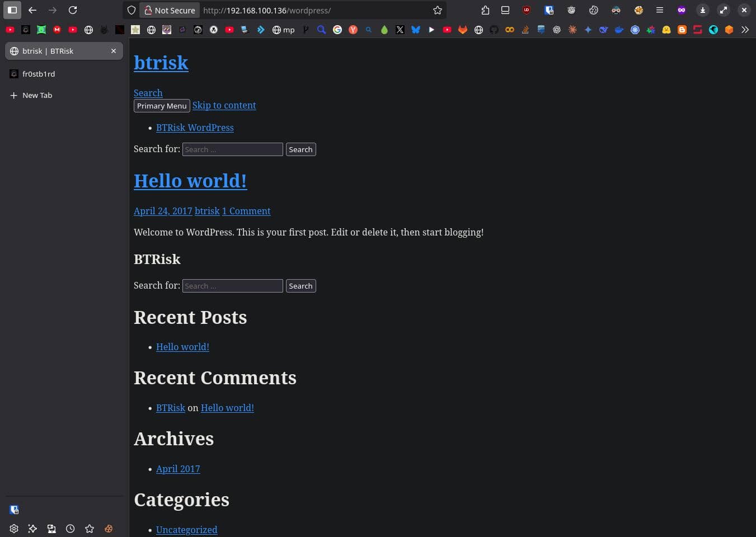The height and width of the screenshot is (537, 756).
Task: Open the uBlock Origin extension
Action: [526, 10]
